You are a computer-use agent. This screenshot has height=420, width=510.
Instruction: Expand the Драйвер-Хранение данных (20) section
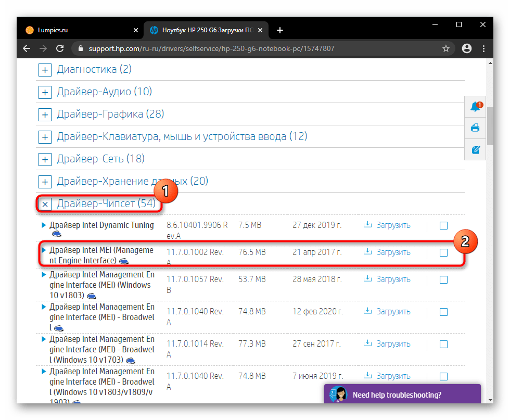45,182
